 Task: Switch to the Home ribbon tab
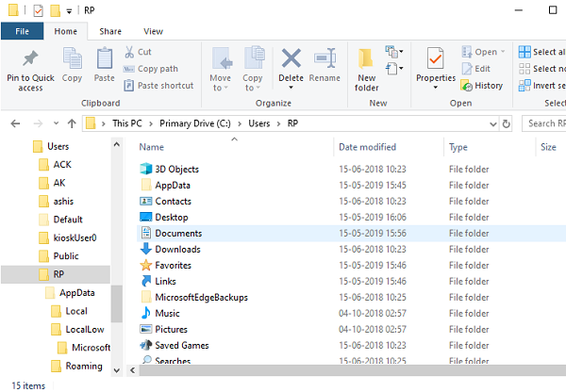66,31
